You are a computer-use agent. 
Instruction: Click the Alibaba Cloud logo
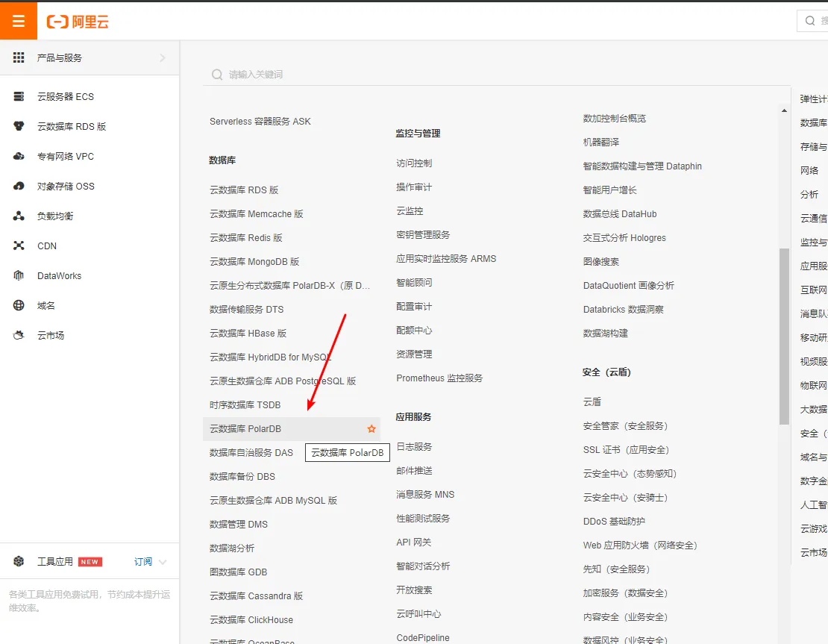(x=78, y=22)
